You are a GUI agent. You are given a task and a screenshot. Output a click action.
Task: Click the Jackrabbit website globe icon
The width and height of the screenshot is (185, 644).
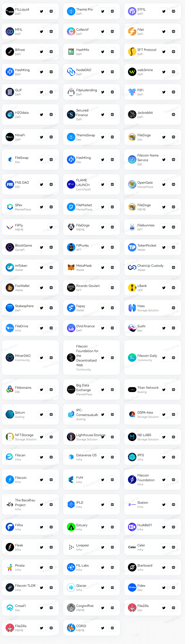[173, 114]
